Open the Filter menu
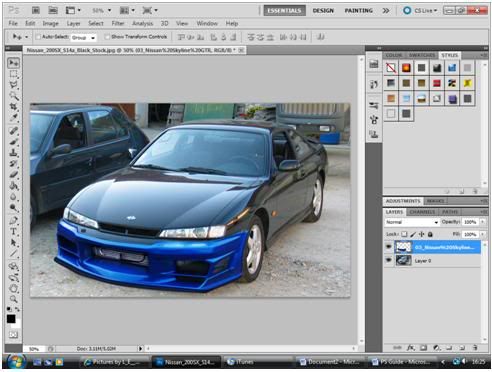The height and width of the screenshot is (372, 492). 118,23
